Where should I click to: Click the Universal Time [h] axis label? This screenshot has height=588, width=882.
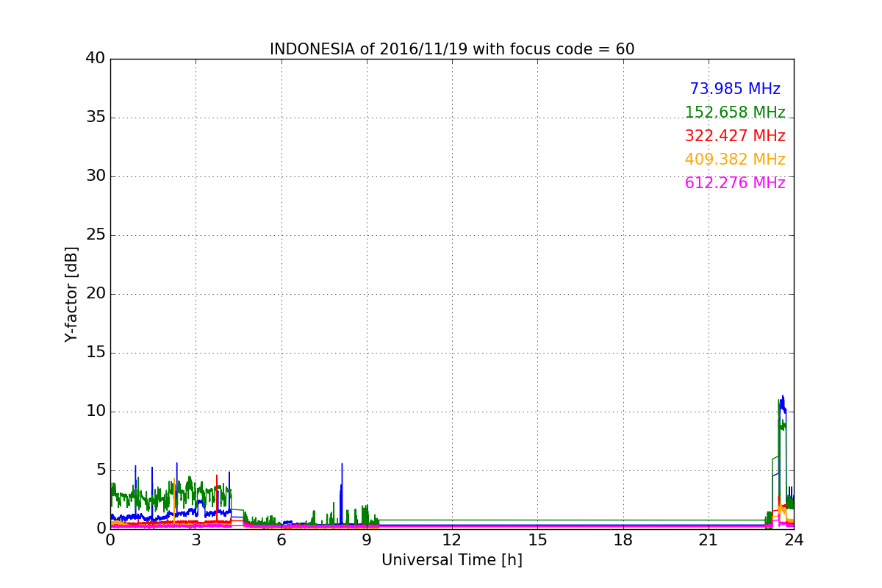click(452, 560)
